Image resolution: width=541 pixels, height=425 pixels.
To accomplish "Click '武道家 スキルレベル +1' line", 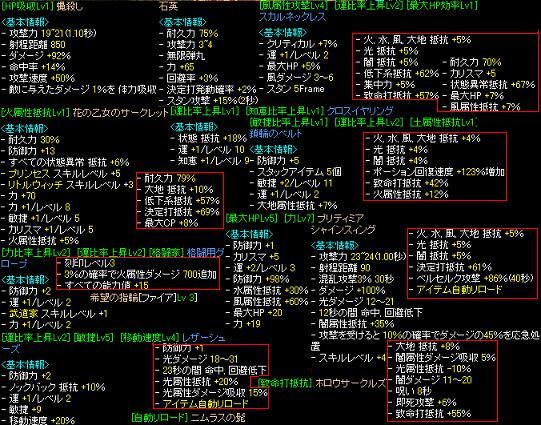I will click(x=59, y=314).
